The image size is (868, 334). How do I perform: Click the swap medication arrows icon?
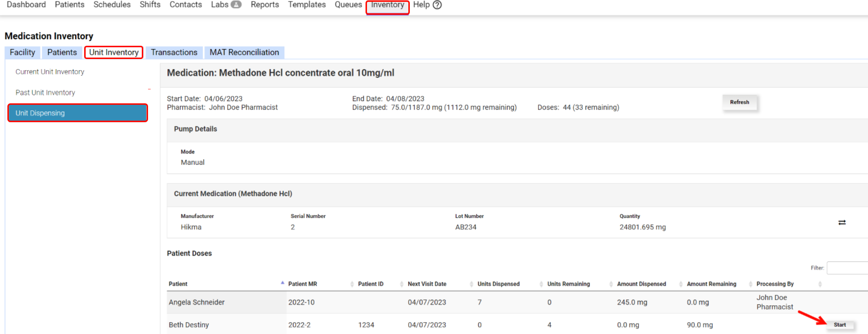[x=842, y=222]
